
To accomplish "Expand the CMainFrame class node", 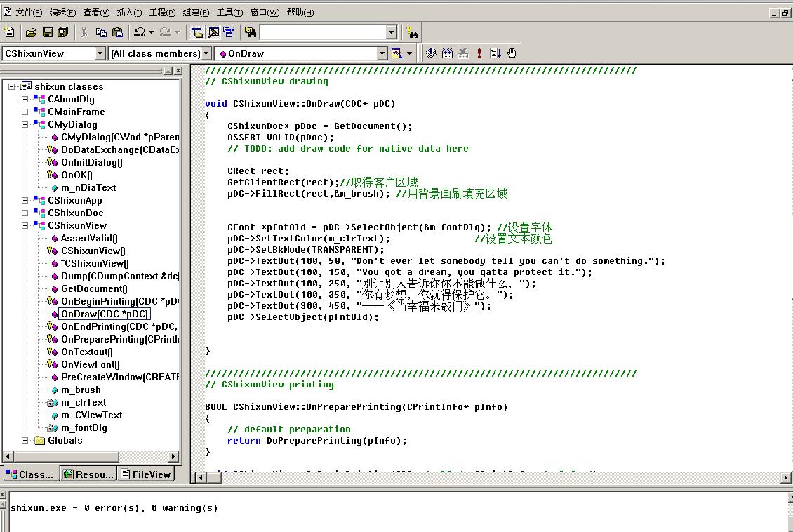I will click(x=25, y=112).
